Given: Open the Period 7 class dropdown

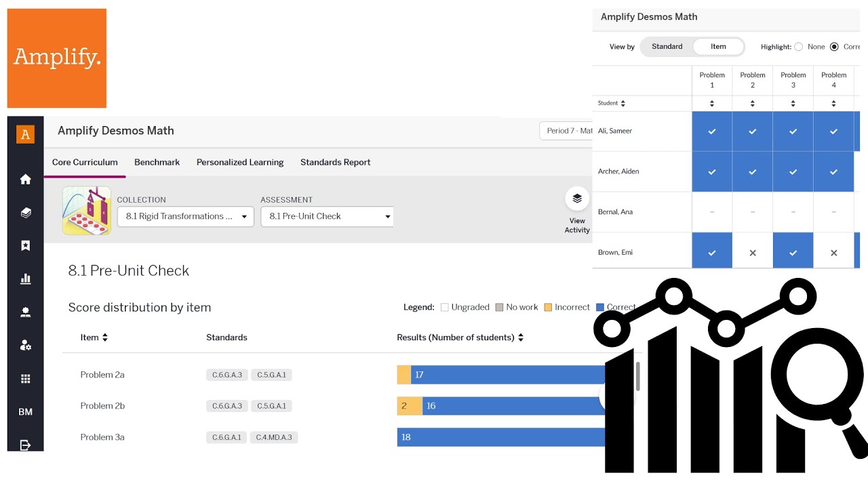Looking at the screenshot, I should click(566, 131).
